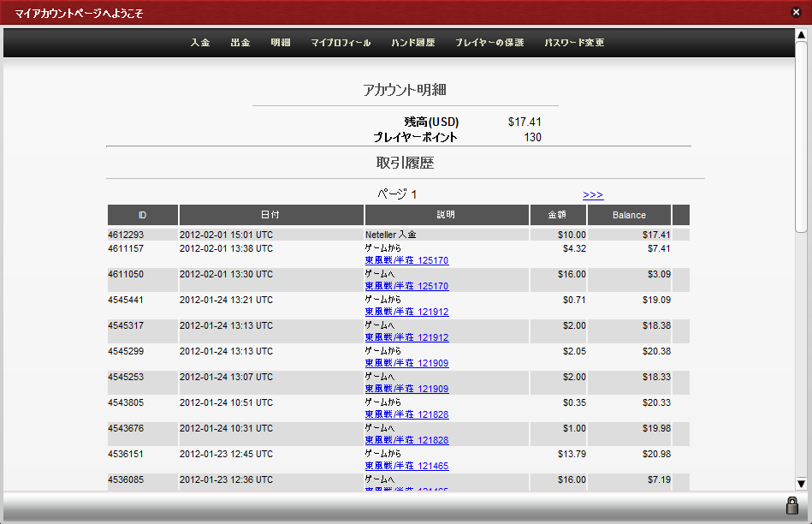Open パスワード変更 password change
The width and height of the screenshot is (812, 524).
(574, 43)
